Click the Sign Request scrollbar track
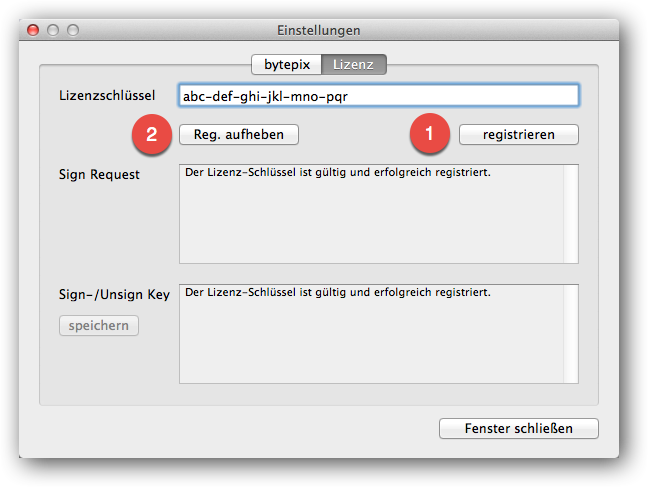Viewport: 648px width, 487px height. 571,214
